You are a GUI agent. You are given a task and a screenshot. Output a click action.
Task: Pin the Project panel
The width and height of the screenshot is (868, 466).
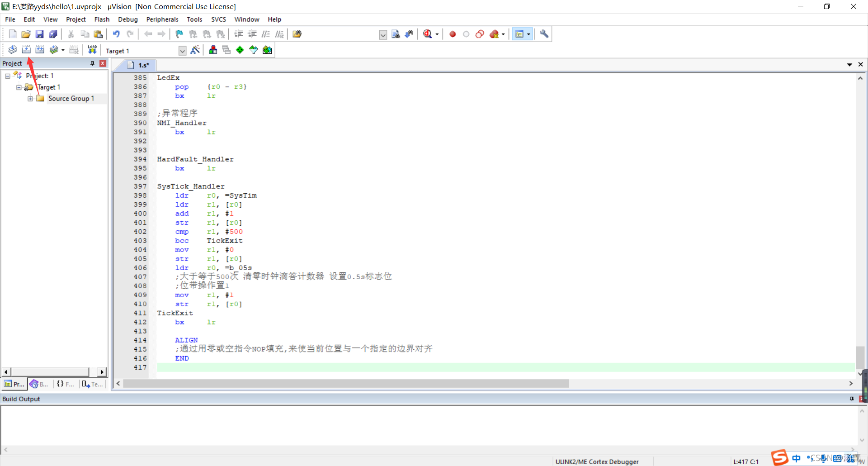click(92, 63)
